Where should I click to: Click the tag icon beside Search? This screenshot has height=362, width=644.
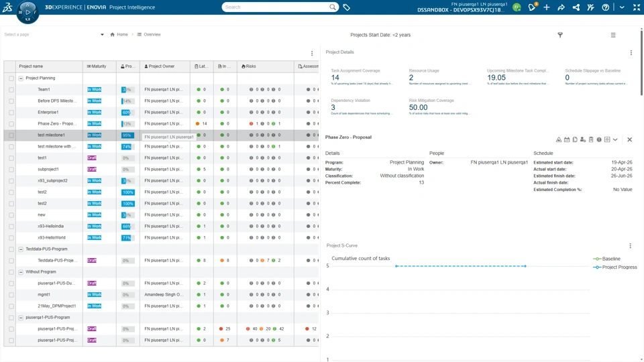[347, 7]
